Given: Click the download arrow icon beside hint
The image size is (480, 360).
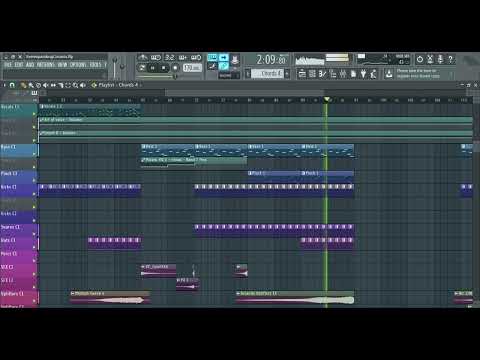Looking at the screenshot, I should point(389,74).
